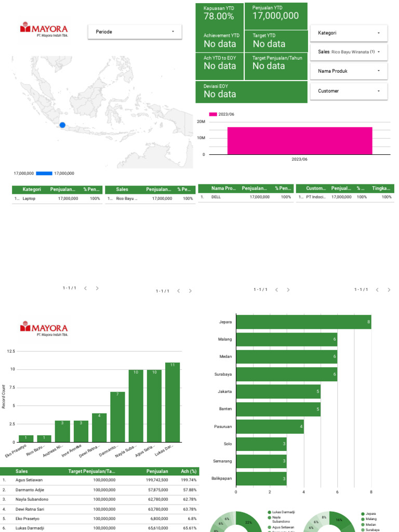Click the Target Penjualan/Tahun scorecard
This screenshot has height=532, width=399.
276,66
